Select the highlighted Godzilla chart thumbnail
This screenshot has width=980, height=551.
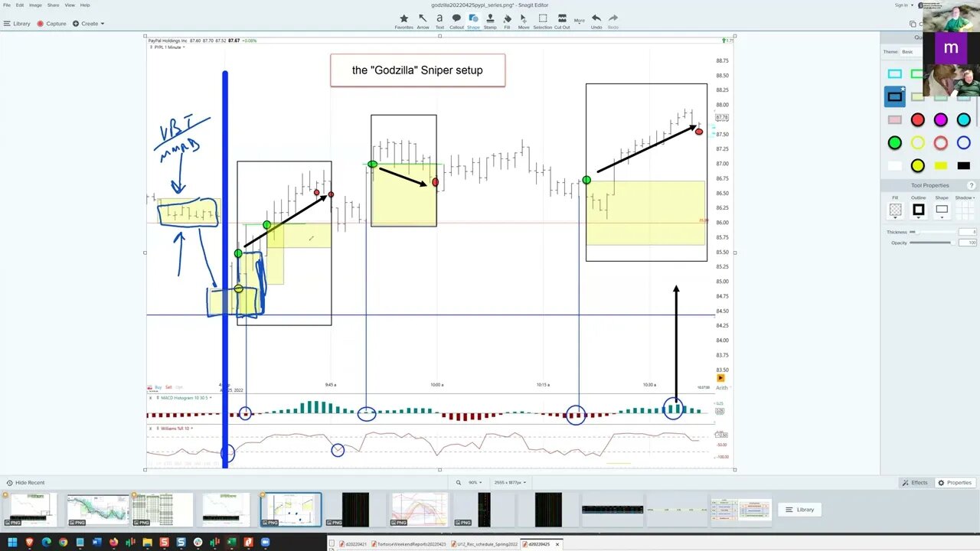tap(291, 510)
